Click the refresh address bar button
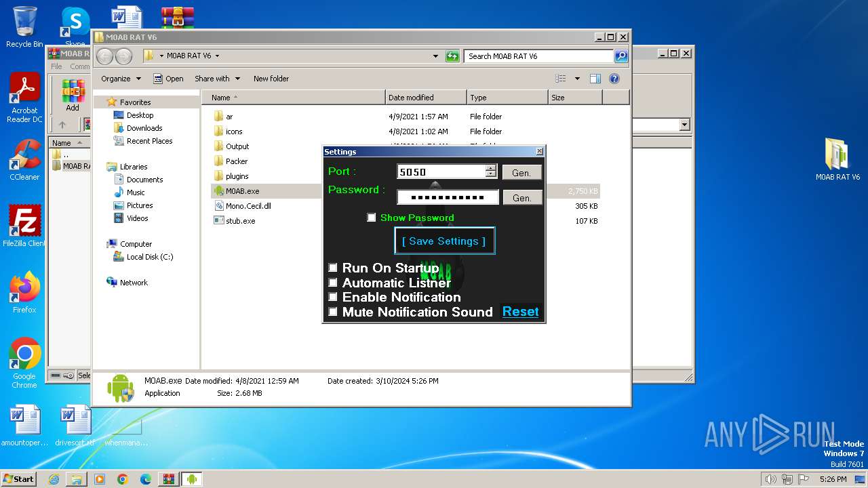Screen dimensions: 868x488 [x=452, y=56]
